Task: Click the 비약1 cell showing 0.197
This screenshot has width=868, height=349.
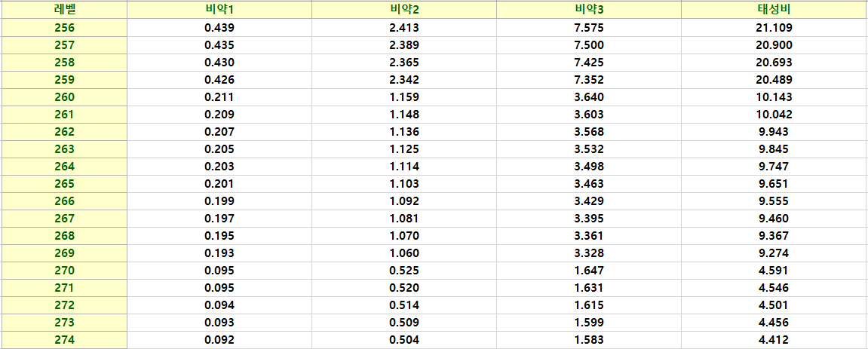Action: click(x=219, y=219)
